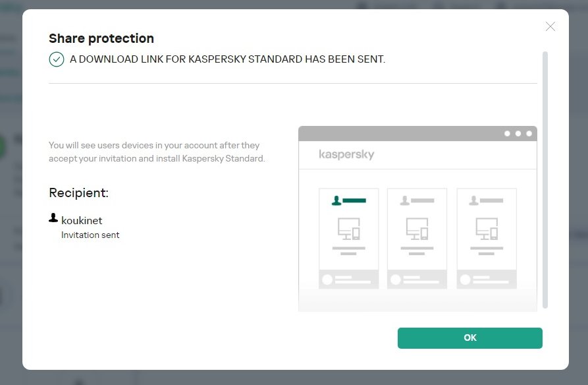
Task: Click the person icon beside koukinet
Action: click(53, 218)
